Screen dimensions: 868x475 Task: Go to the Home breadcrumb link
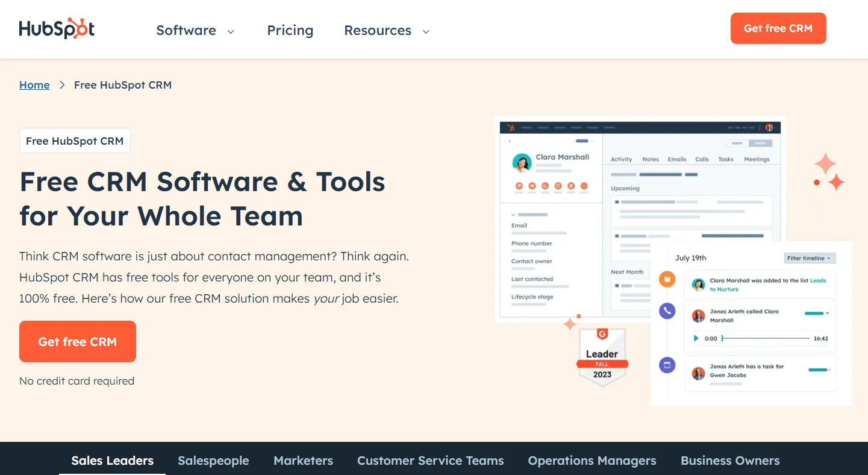pyautogui.click(x=34, y=85)
